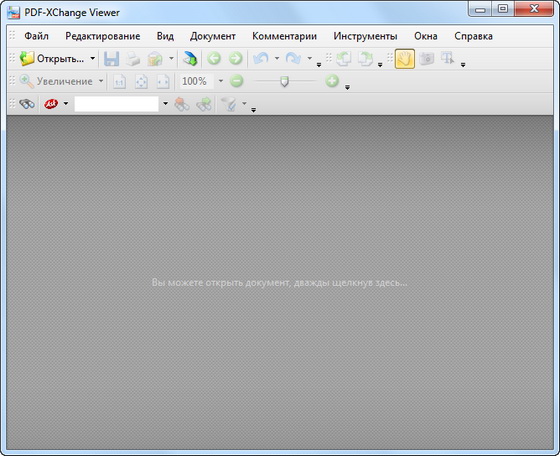Expand the Redo history dropdown
The height and width of the screenshot is (456, 560).
tap(310, 59)
